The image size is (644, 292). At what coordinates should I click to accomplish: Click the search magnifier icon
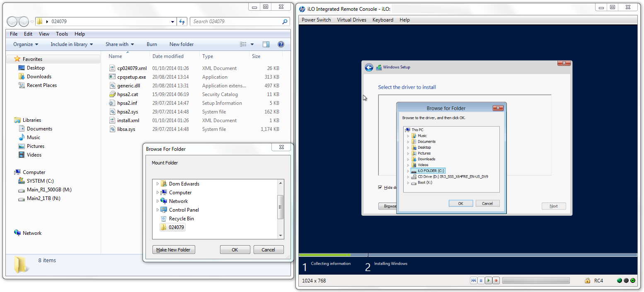[285, 22]
